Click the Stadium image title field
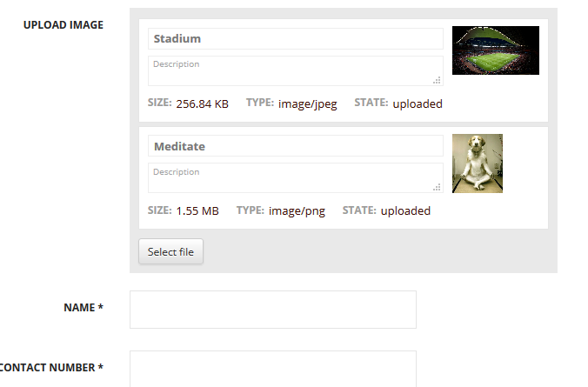Screen dimensions: 588x387 click(295, 39)
